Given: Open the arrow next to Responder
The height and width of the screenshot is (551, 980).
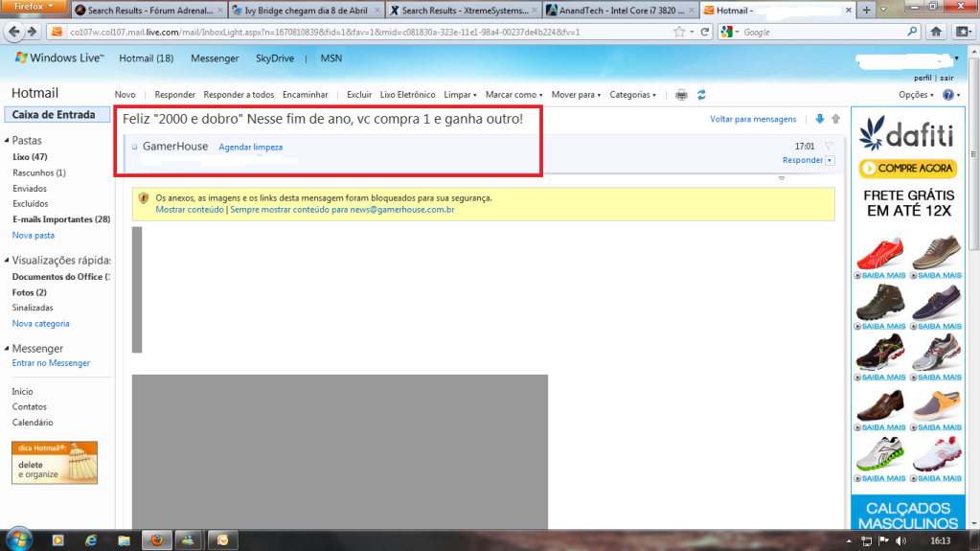Looking at the screenshot, I should pyautogui.click(x=829, y=160).
